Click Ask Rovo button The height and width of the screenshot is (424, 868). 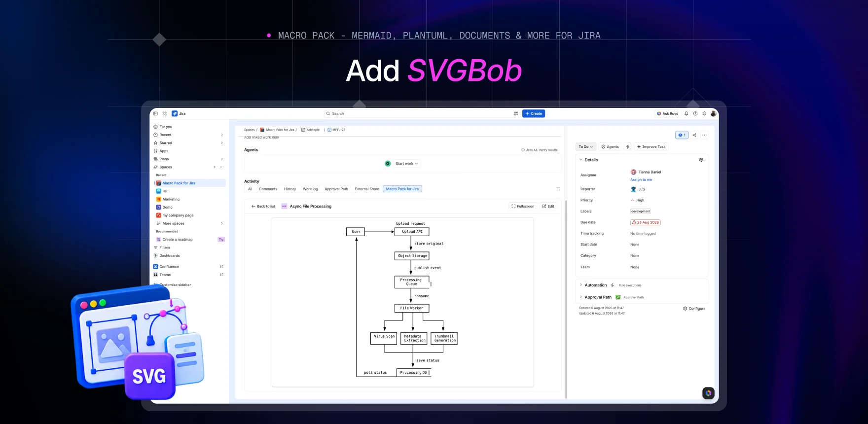(667, 113)
